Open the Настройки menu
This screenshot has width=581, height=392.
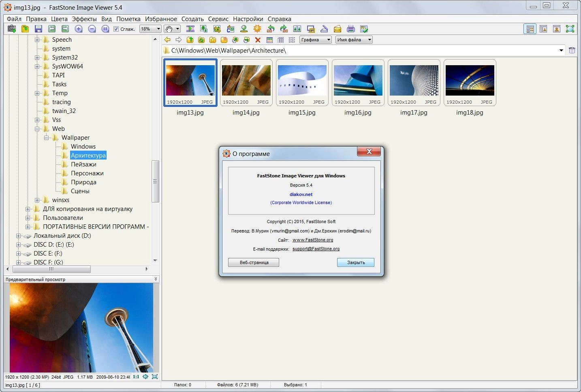click(x=248, y=19)
